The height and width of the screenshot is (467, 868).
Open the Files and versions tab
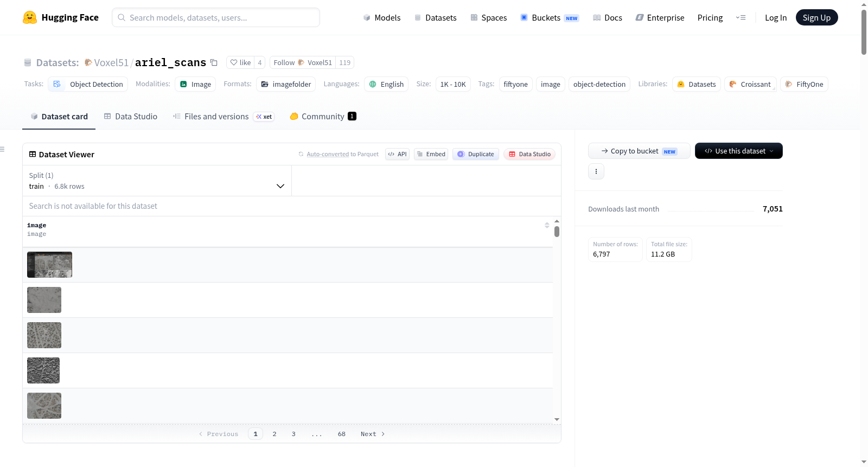point(224,116)
